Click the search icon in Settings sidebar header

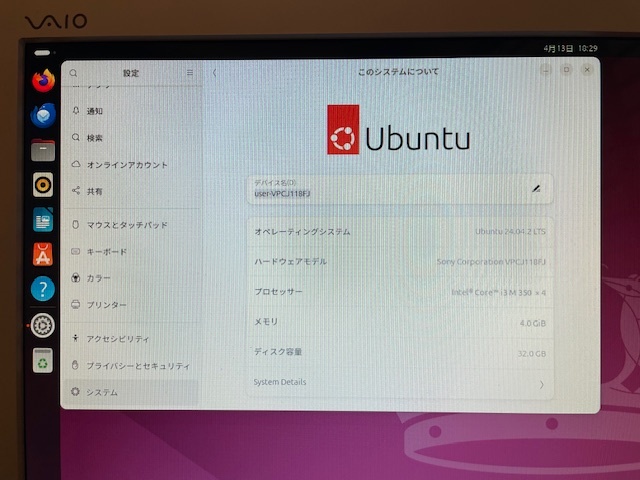click(73, 73)
